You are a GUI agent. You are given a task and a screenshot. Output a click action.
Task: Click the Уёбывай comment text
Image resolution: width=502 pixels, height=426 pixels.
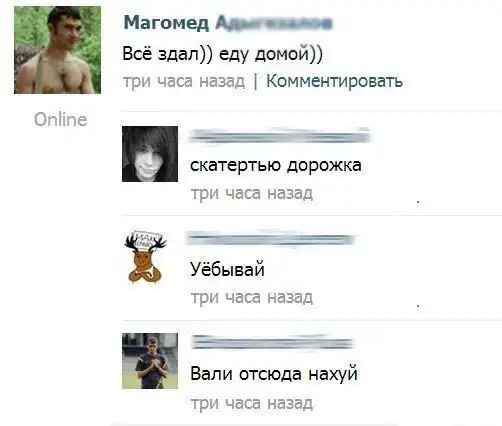click(227, 269)
